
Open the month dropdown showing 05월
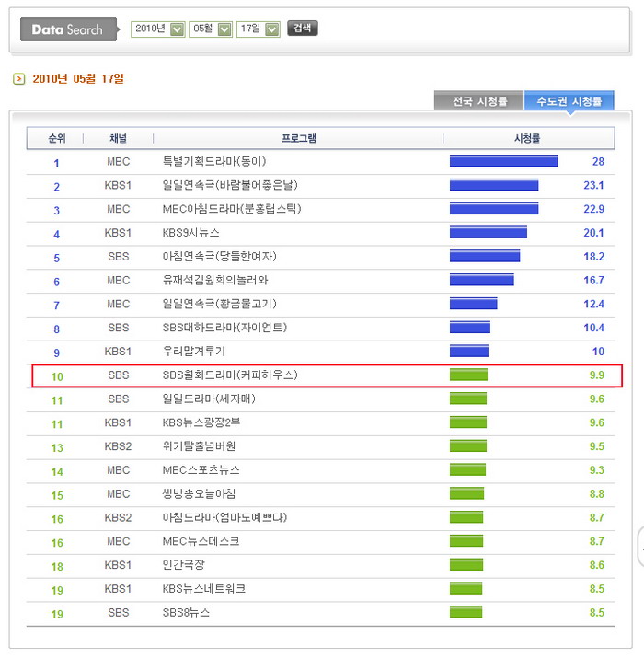[211, 29]
